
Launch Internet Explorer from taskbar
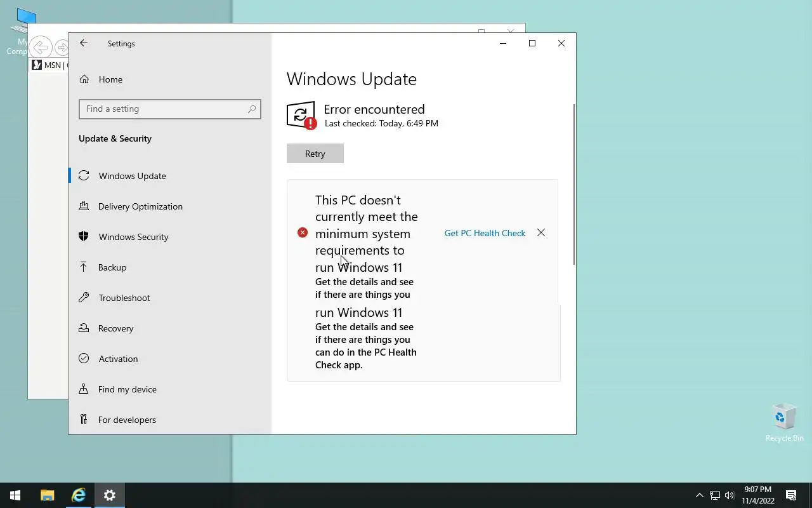[79, 495]
